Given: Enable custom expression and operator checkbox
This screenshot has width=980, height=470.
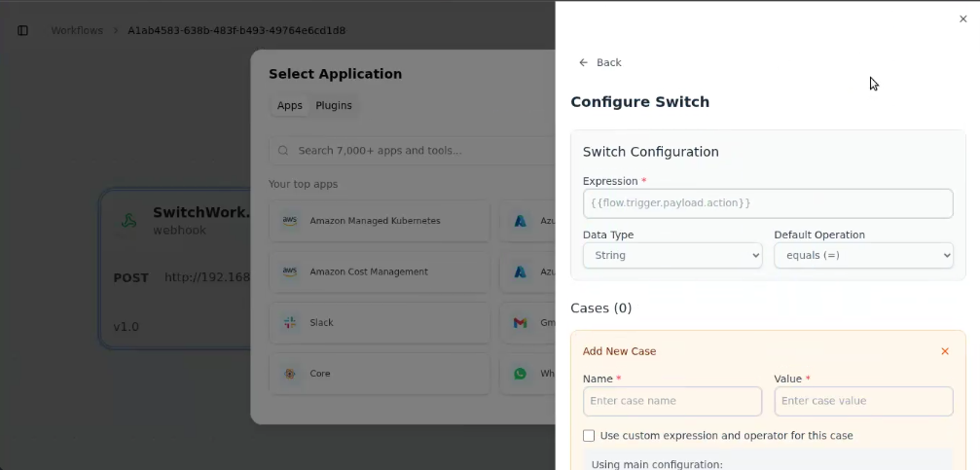Looking at the screenshot, I should coord(589,436).
